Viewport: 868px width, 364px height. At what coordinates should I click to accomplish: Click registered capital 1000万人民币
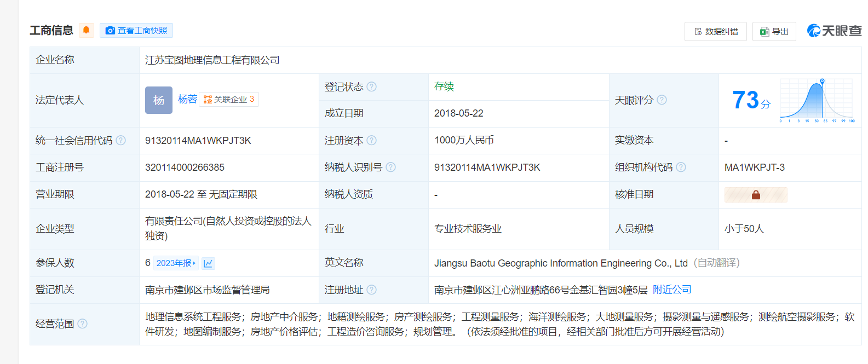point(464,140)
